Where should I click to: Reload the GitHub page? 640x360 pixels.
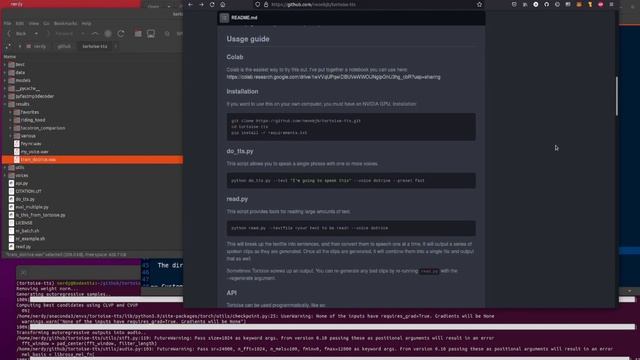point(212,4)
